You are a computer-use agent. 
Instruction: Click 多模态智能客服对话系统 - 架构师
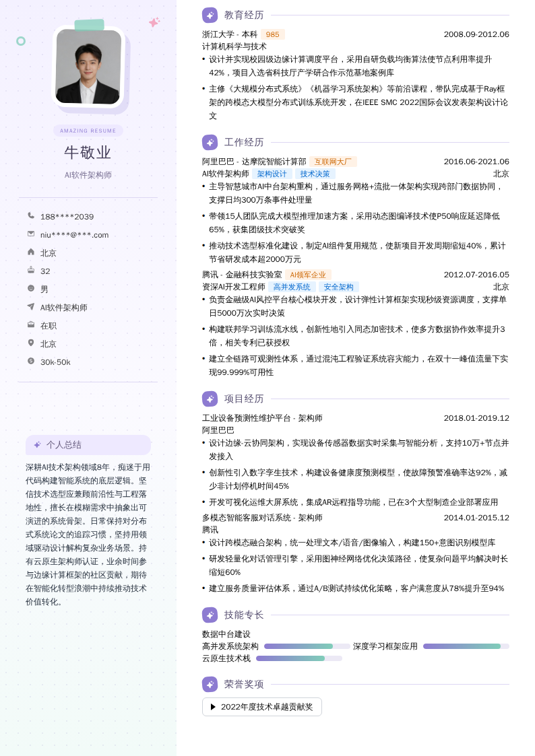(x=262, y=518)
